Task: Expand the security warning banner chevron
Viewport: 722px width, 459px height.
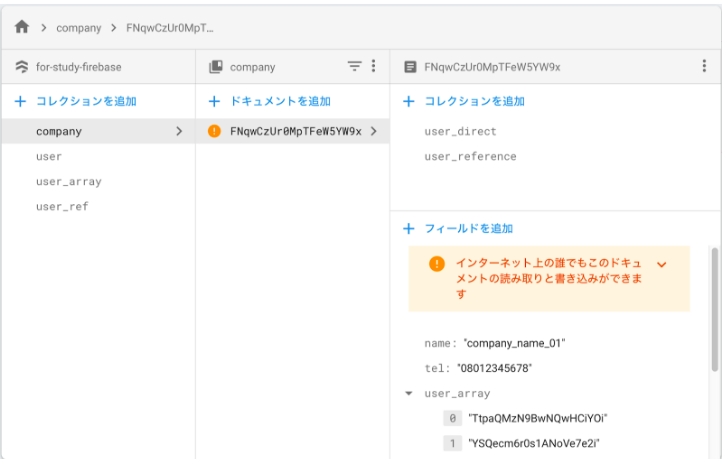Action: [x=661, y=264]
